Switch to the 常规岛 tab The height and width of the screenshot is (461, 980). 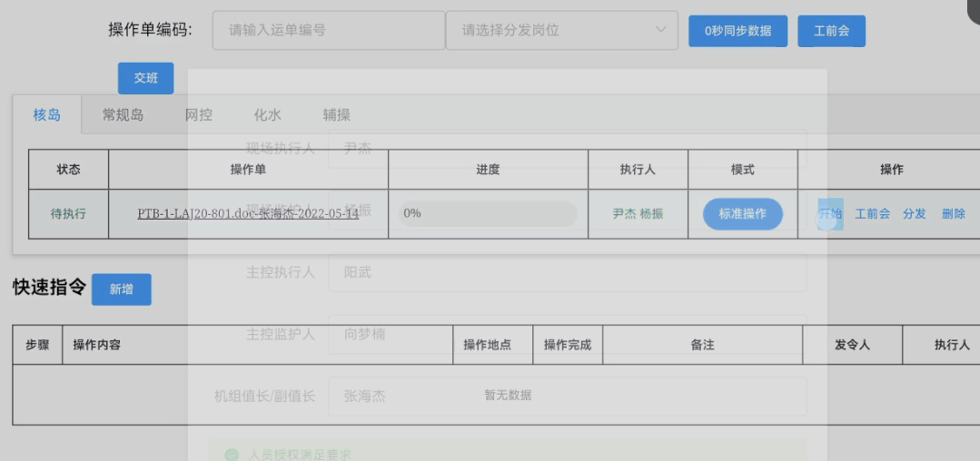[x=123, y=115]
